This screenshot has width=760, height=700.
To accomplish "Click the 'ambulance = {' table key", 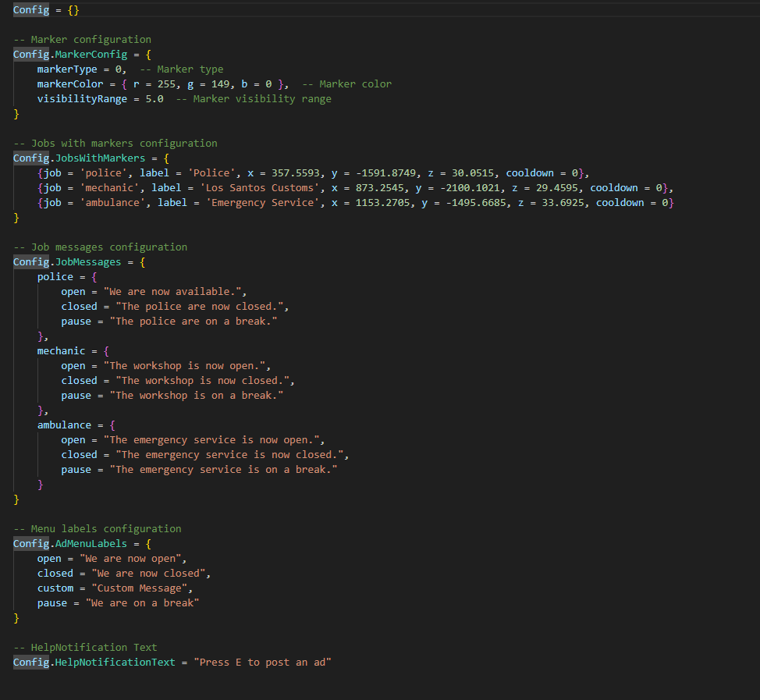I will pyautogui.click(x=76, y=425).
